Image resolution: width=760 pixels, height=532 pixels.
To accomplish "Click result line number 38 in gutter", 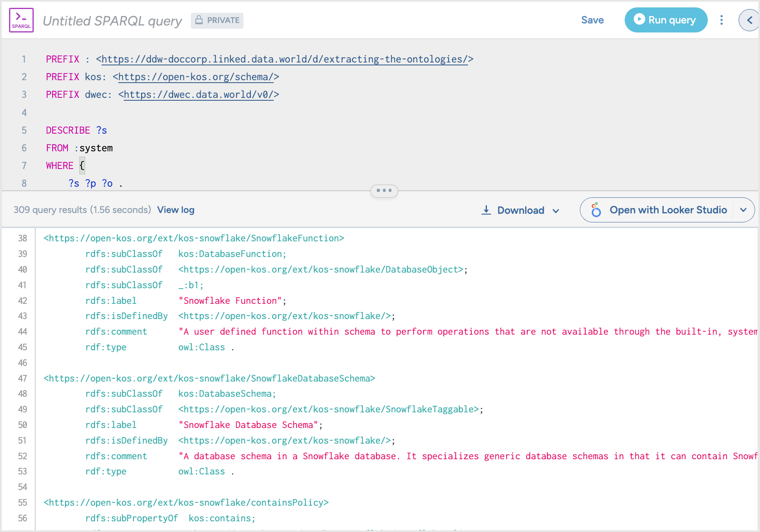I will [x=23, y=238].
